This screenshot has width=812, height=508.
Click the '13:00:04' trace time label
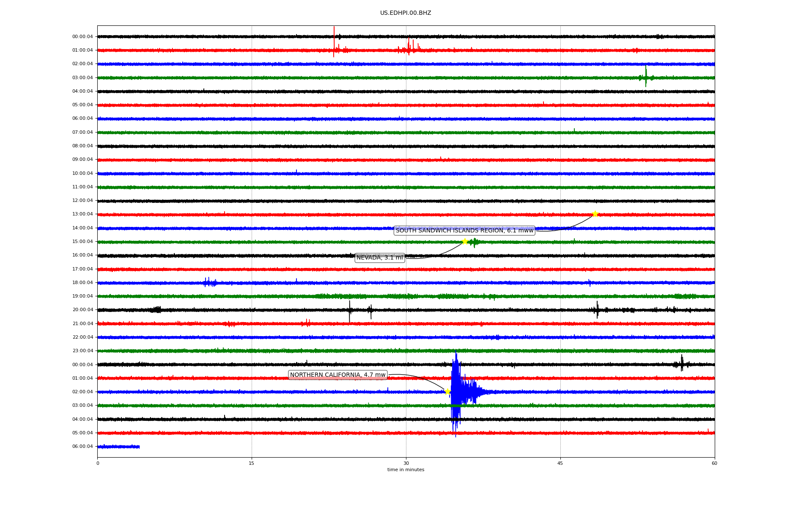pyautogui.click(x=82, y=214)
